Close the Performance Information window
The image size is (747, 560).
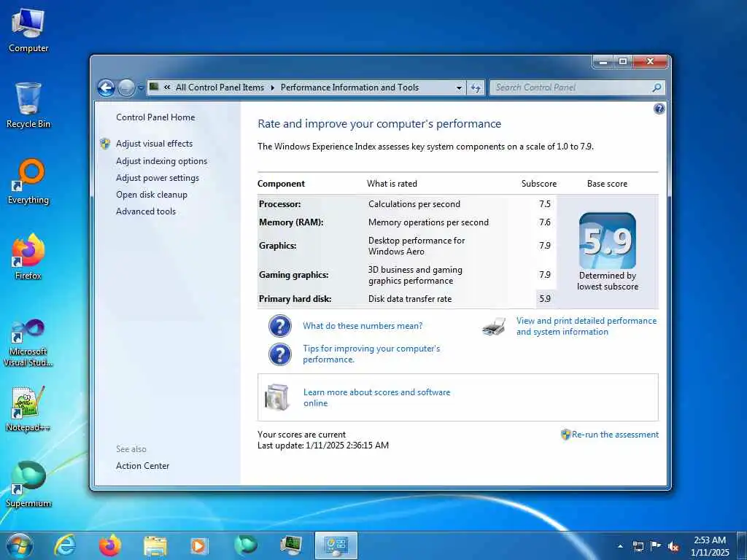pyautogui.click(x=650, y=61)
